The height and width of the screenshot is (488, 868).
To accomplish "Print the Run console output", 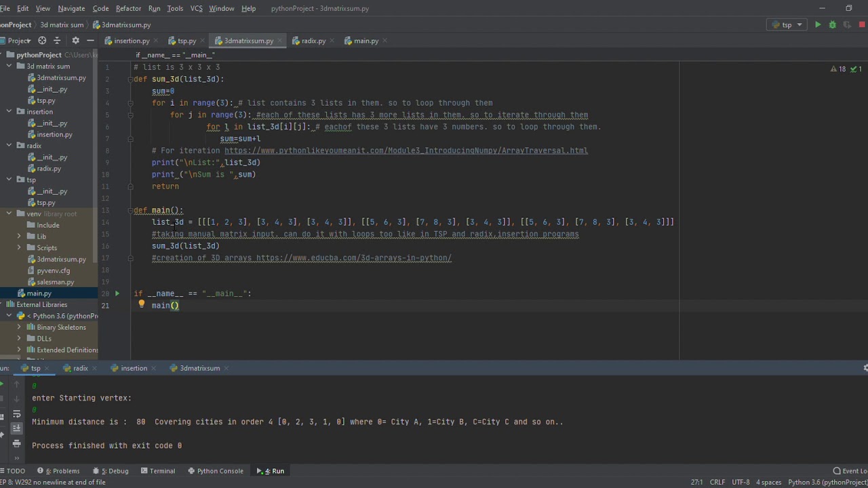I will click(x=17, y=443).
